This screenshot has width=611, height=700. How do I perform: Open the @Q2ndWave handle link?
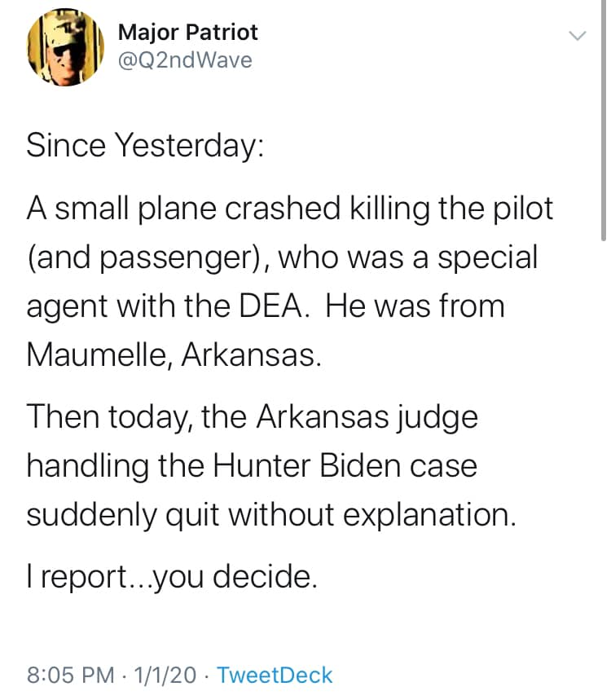[x=185, y=60]
